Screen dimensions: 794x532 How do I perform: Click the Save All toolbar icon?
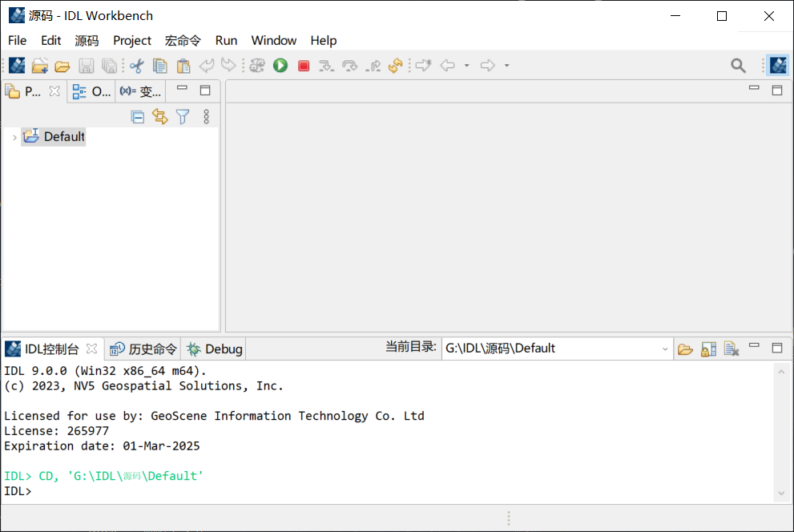tap(109, 66)
